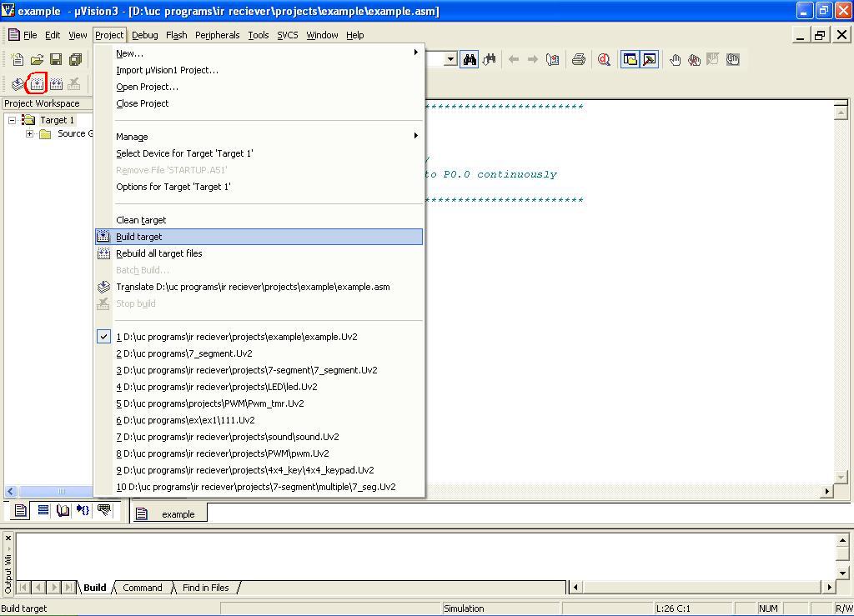Click the Find in Files binoculars-with-arrow icon
Screen dimensions: 854x616
[489, 59]
